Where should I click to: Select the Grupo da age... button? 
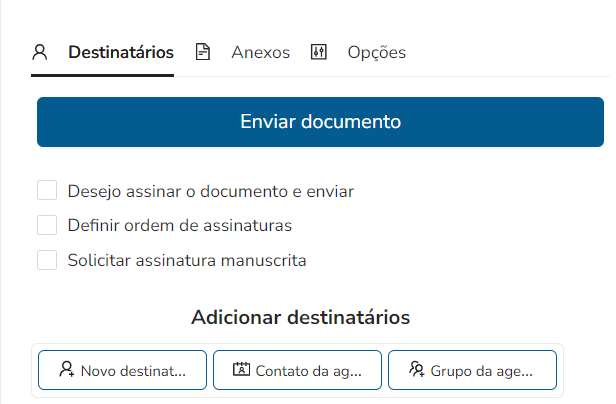click(x=472, y=370)
